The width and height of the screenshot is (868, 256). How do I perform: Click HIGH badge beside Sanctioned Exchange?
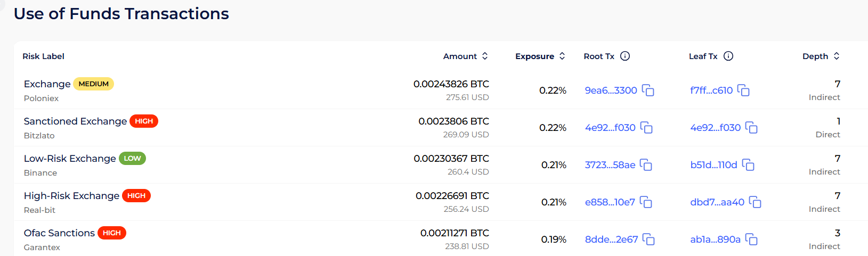coord(144,121)
